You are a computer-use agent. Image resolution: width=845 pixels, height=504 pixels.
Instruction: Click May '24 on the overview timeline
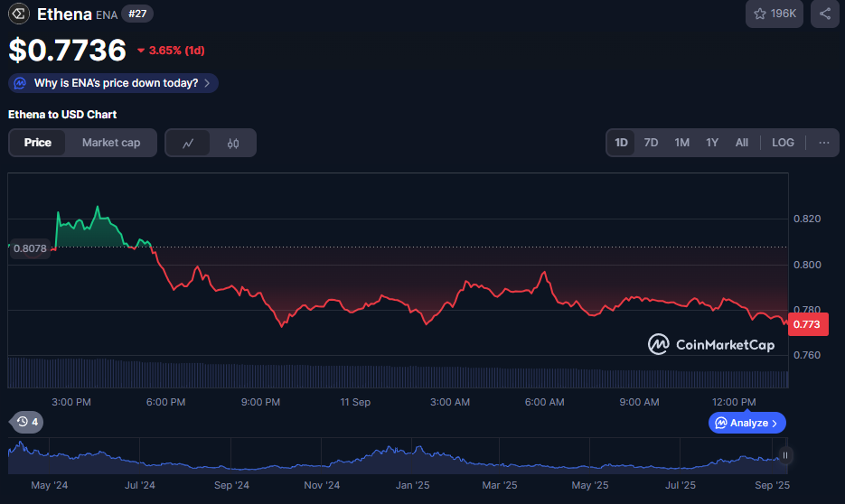click(50, 485)
